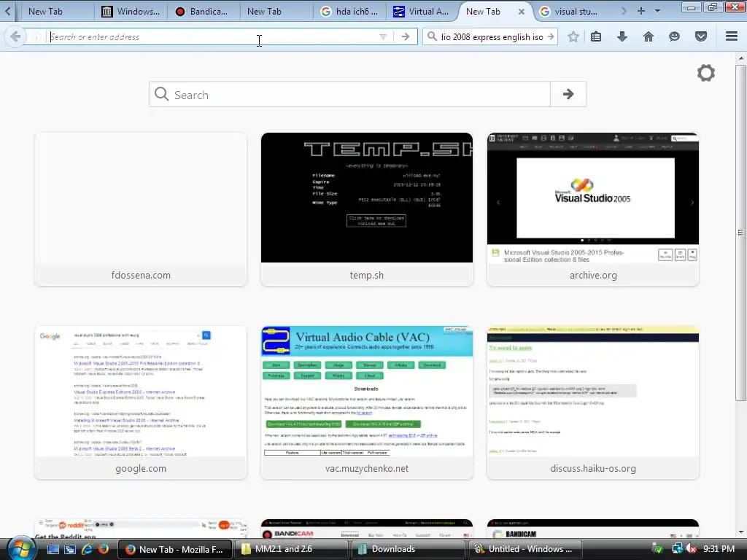Screen dimensions: 747x560
Task: Open the site identity info icon
Action: point(36,36)
